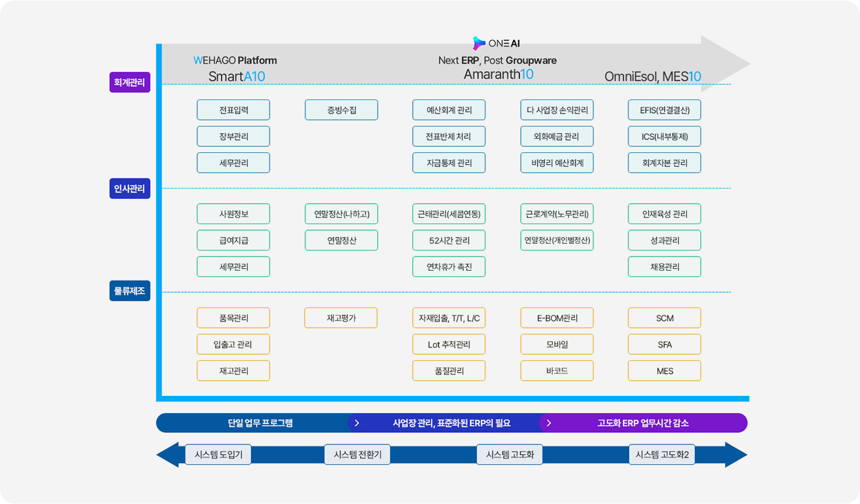The width and height of the screenshot is (860, 504).
Task: Click the OmniEsol, MES10 product title
Action: [652, 77]
